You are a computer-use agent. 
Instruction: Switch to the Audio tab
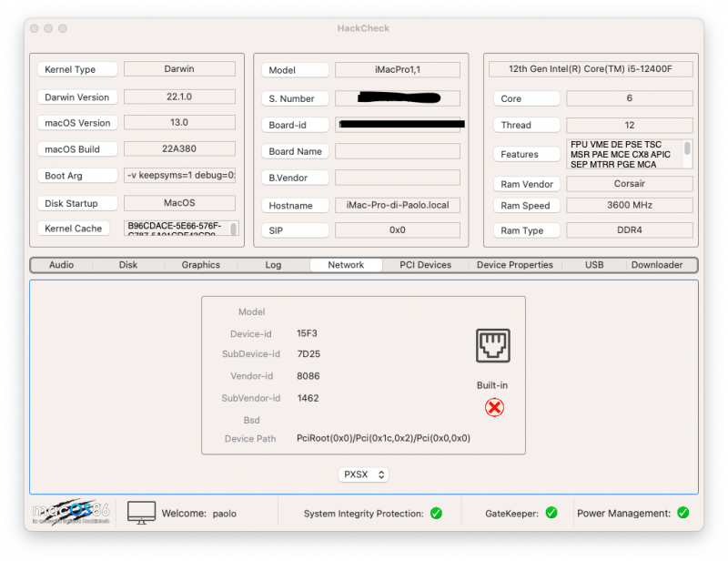click(62, 265)
